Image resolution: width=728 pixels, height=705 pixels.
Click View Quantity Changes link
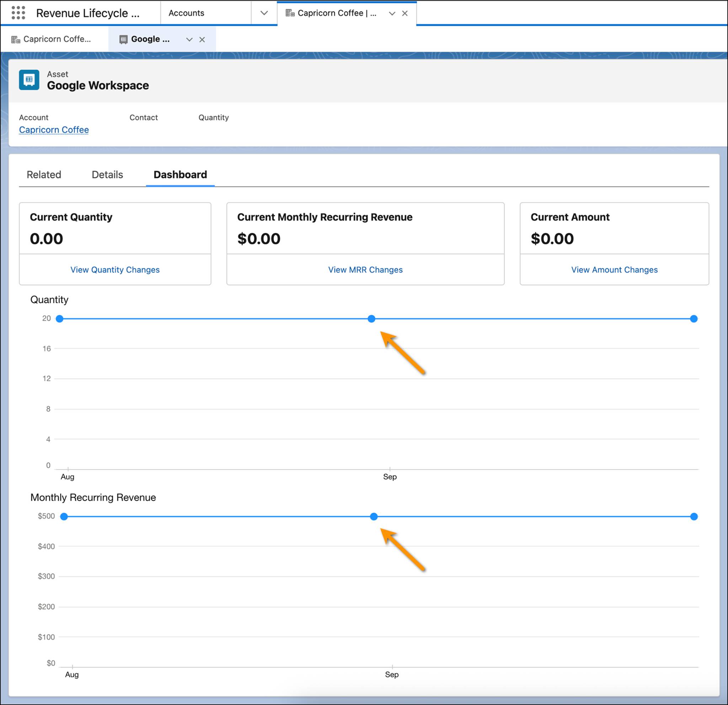[x=115, y=270]
